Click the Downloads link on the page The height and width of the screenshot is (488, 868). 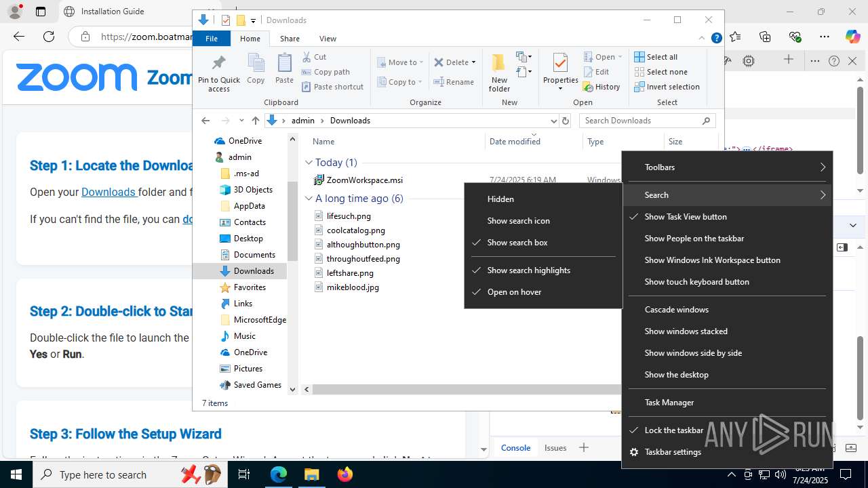click(x=108, y=192)
